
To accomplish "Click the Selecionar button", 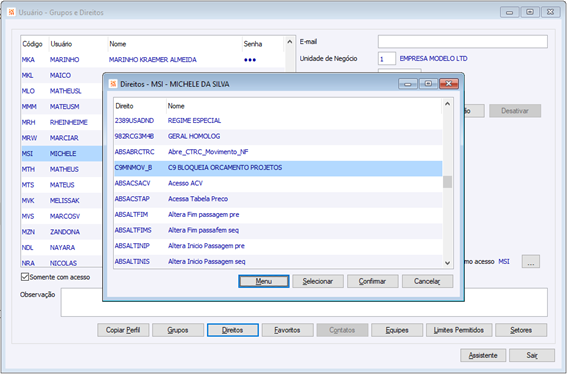I will [318, 281].
